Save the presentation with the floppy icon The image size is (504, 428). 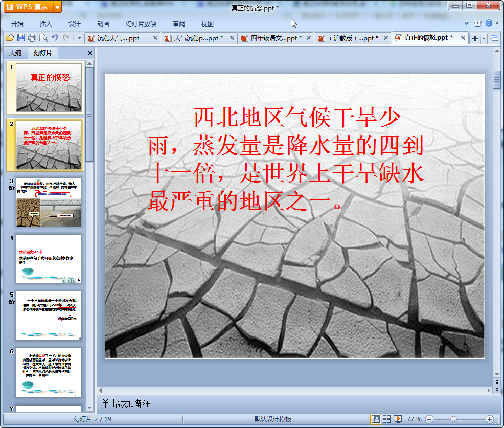(21, 38)
